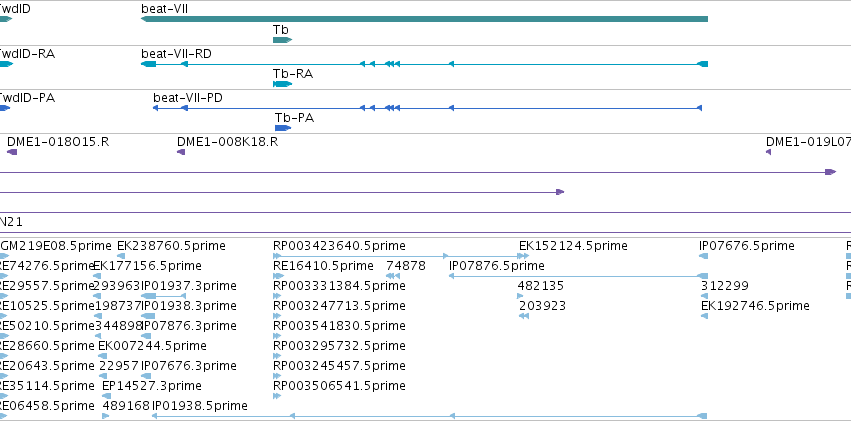Select the EK152124.5prime EST arrow
Screen dimensions: 851x421
point(524,256)
